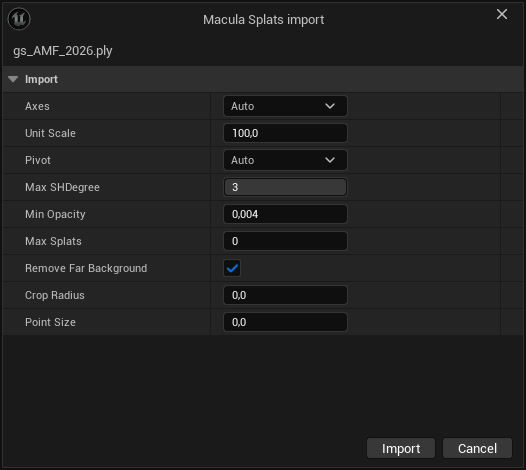Click the Axes property label

tap(37, 106)
